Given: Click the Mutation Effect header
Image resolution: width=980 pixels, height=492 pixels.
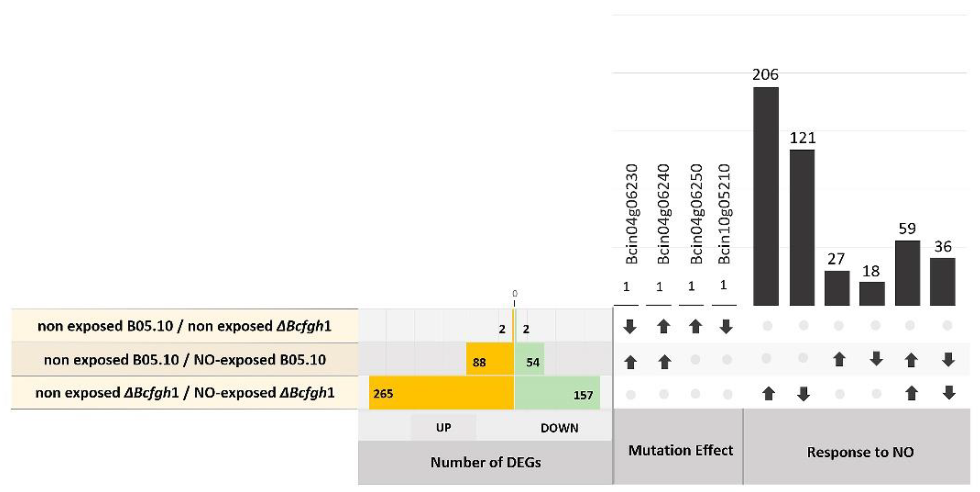Looking at the screenshot, I should [680, 450].
